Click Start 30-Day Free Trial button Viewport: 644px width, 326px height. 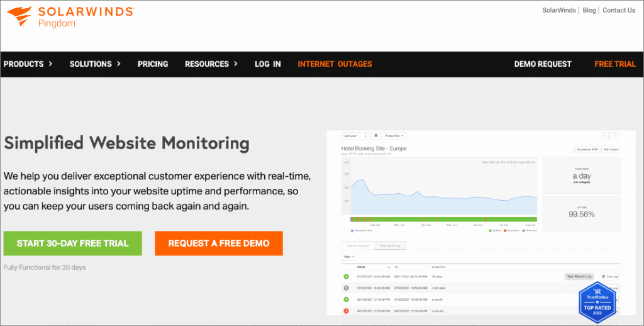(73, 244)
